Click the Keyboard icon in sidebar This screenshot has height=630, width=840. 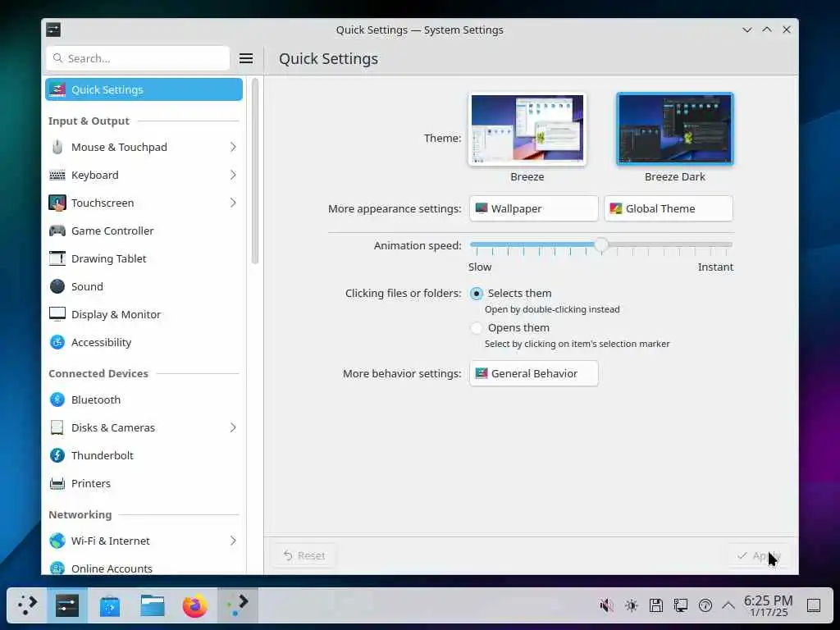click(57, 176)
